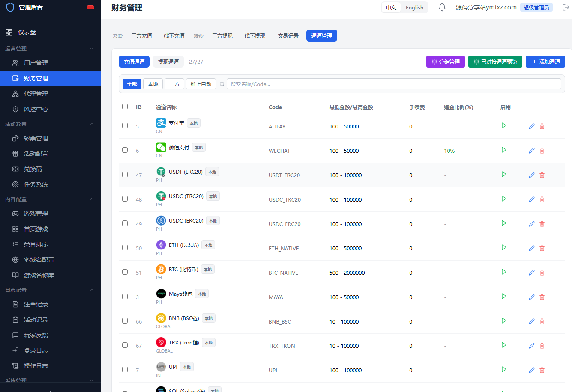
Task: Click the delete icon for the UPI row
Action: (x=542, y=370)
